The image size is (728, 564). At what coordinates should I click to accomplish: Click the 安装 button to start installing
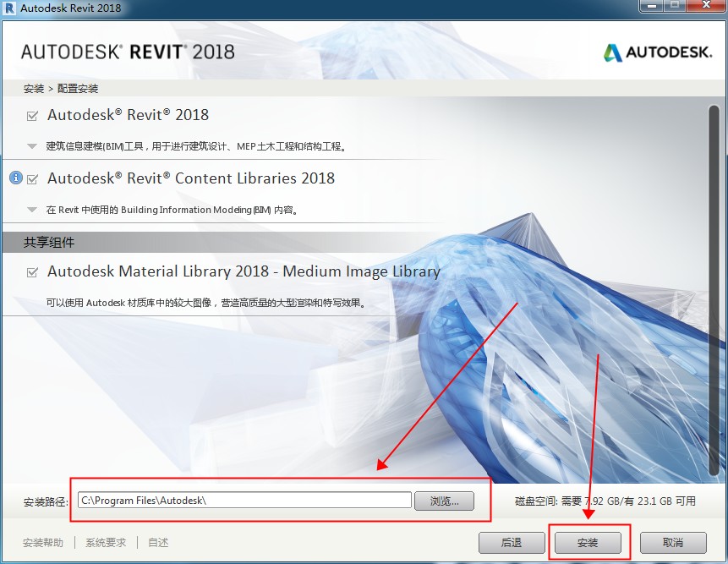tap(588, 543)
